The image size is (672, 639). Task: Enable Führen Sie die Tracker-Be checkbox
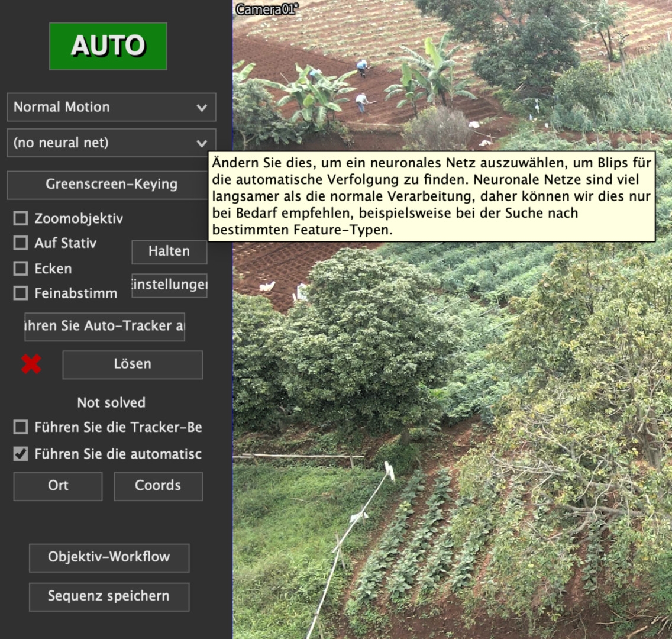tap(21, 427)
